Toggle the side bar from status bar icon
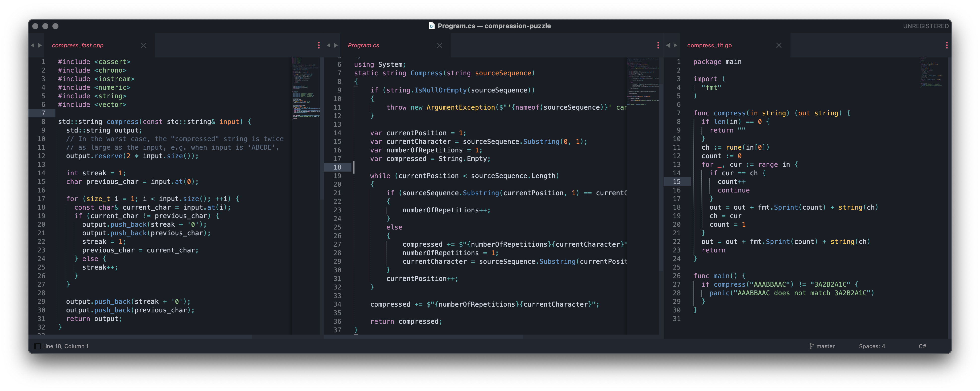Viewport: 980px width, 391px height. [37, 346]
